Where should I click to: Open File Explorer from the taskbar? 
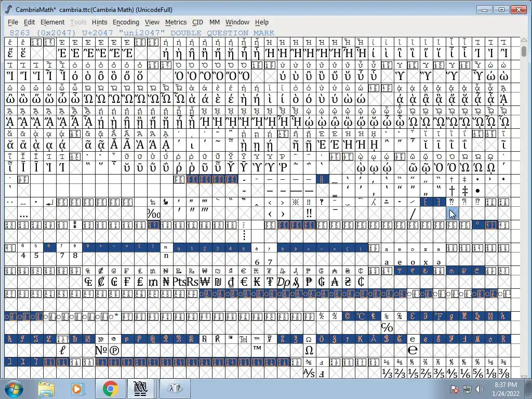coord(46,389)
